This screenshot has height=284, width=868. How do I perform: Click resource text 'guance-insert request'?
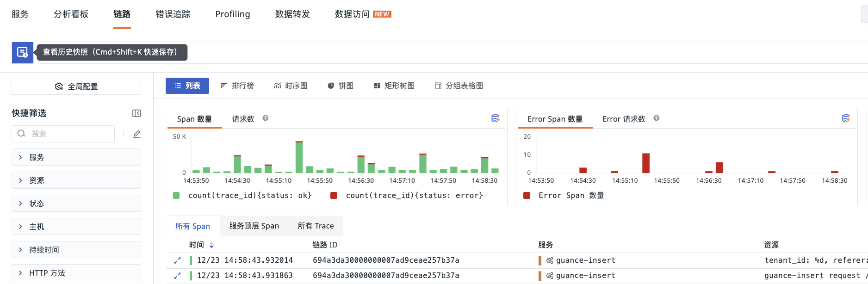(816, 276)
